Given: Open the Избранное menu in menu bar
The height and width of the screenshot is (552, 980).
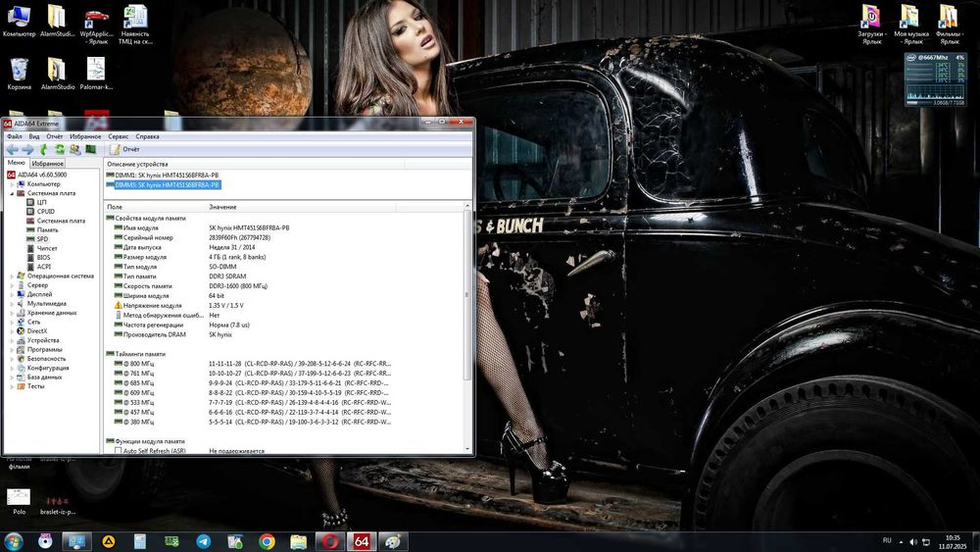Looking at the screenshot, I should (85, 136).
